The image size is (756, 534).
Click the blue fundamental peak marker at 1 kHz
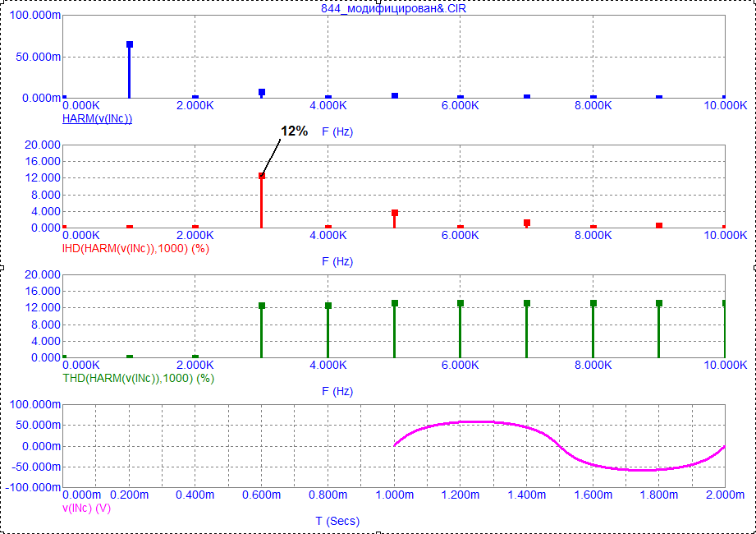point(130,44)
